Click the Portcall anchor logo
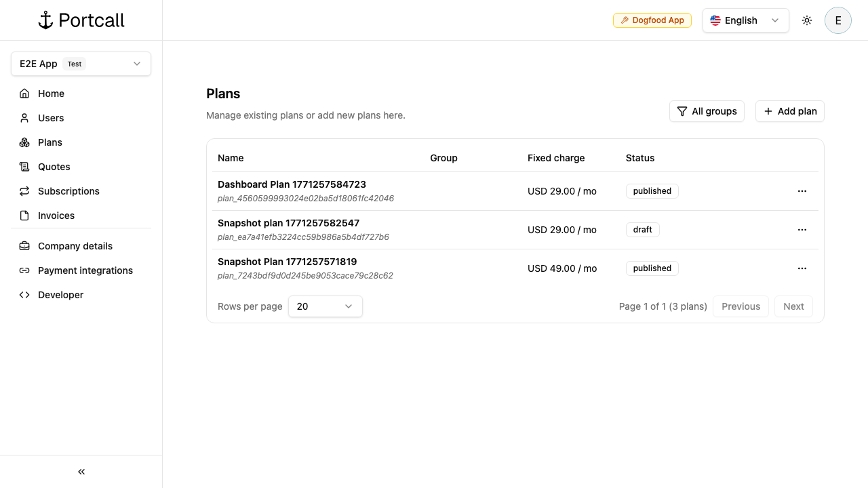 pyautogui.click(x=46, y=20)
